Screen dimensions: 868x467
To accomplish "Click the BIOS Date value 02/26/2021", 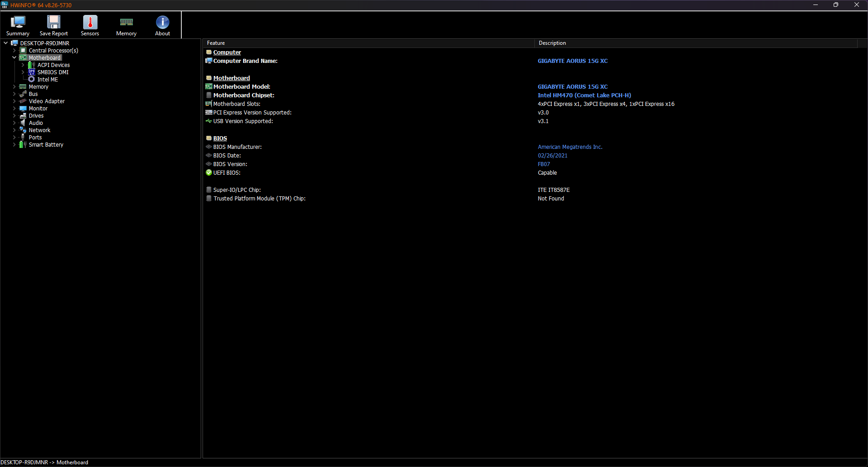I will pyautogui.click(x=552, y=156).
